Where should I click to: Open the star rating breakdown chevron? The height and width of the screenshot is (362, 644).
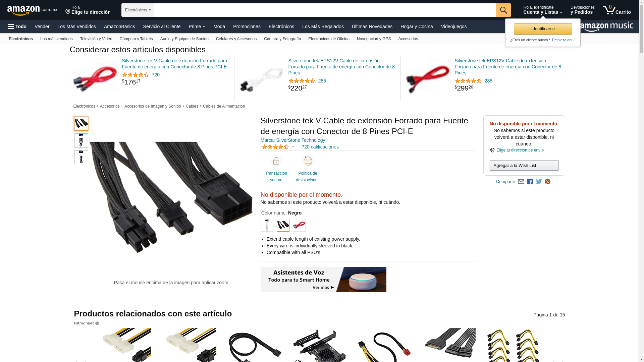(x=293, y=147)
